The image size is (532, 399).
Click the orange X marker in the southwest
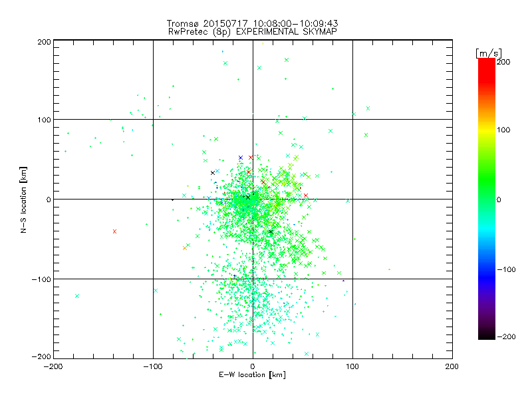(185, 248)
